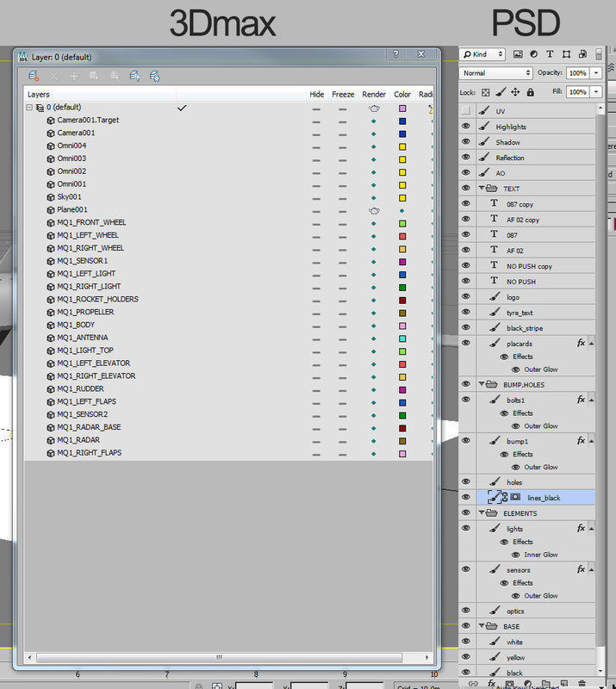Select the tyre_text layer
Viewport: 616px width, 689px height.
[536, 313]
